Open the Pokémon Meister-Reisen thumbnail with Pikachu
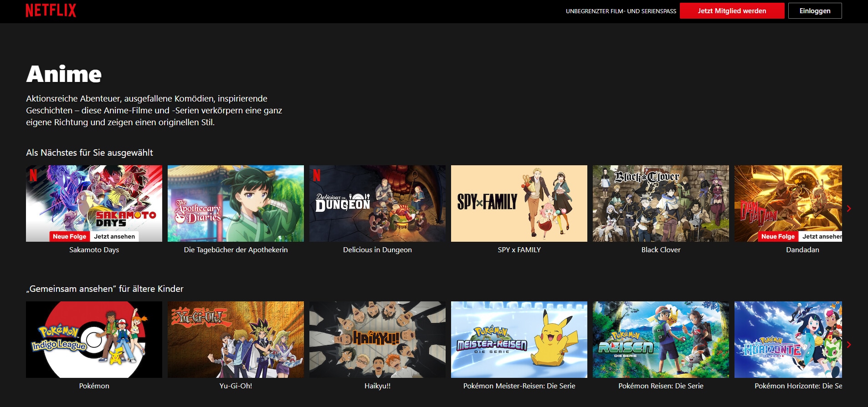 pos(519,340)
